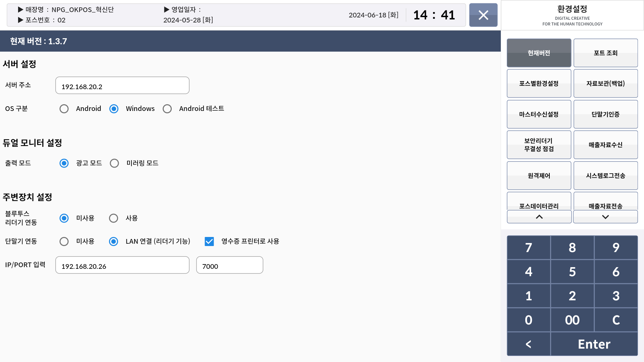Close settings with the X button

(x=483, y=15)
